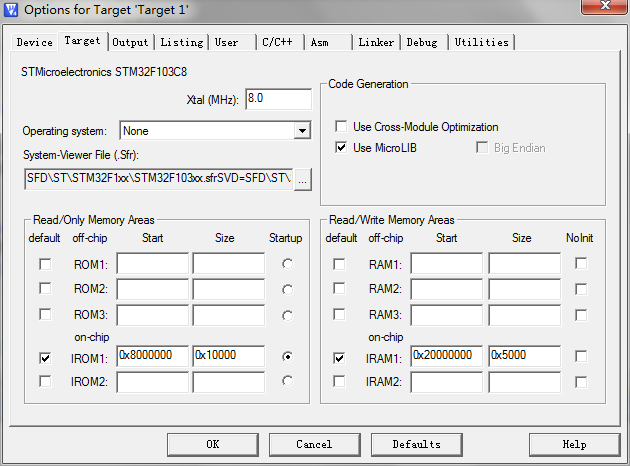The width and height of the screenshot is (630, 466).
Task: Switch to the Debug tab
Action: point(421,42)
